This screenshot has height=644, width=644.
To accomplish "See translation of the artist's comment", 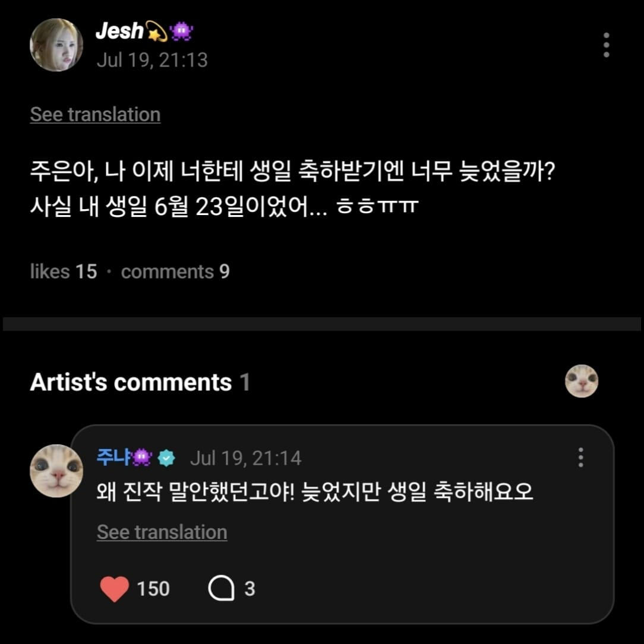I will click(x=162, y=532).
